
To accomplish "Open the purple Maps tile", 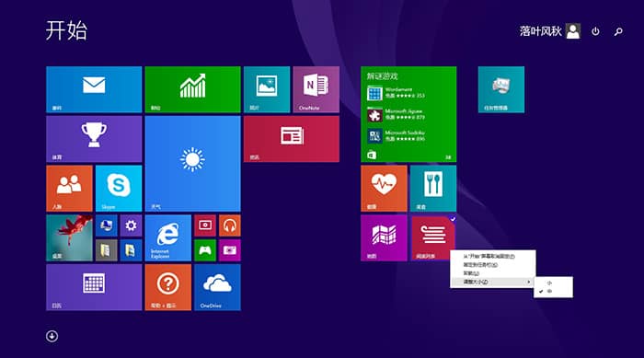I will pyautogui.click(x=384, y=237).
